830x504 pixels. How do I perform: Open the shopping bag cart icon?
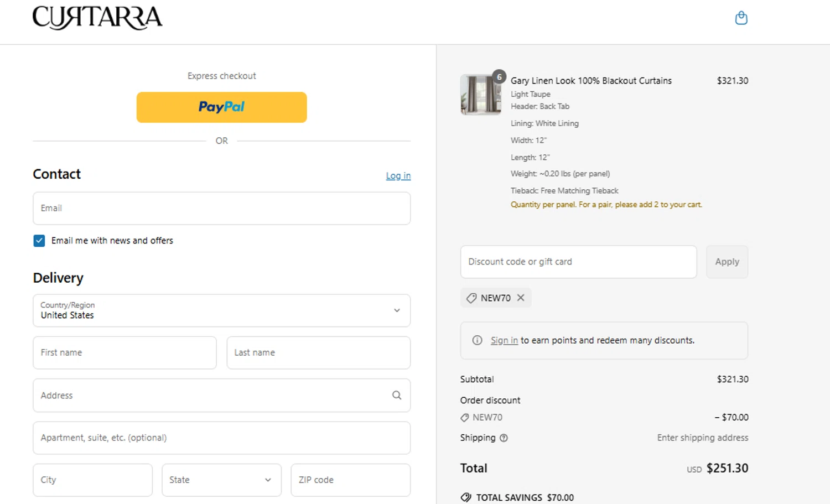pos(741,18)
